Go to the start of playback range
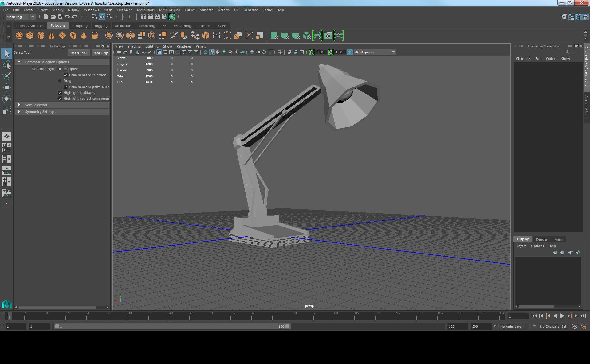 tap(534, 316)
